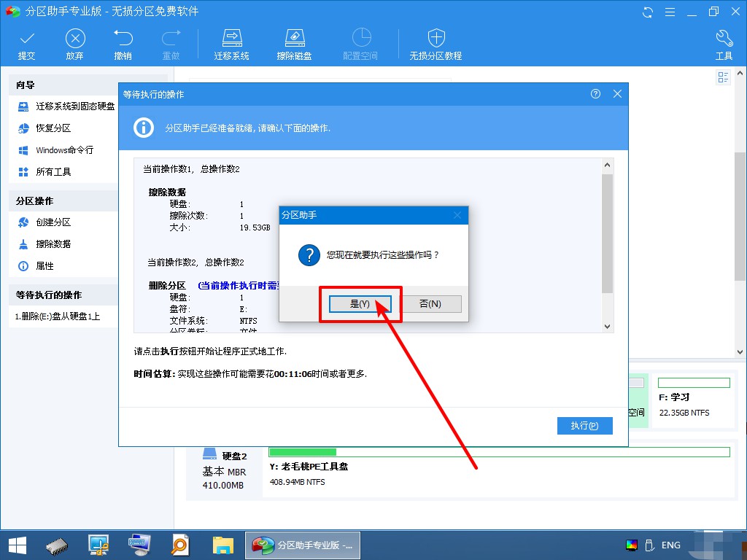Click the refresh icon in title bar
This screenshot has height=560, width=747.
pos(648,12)
